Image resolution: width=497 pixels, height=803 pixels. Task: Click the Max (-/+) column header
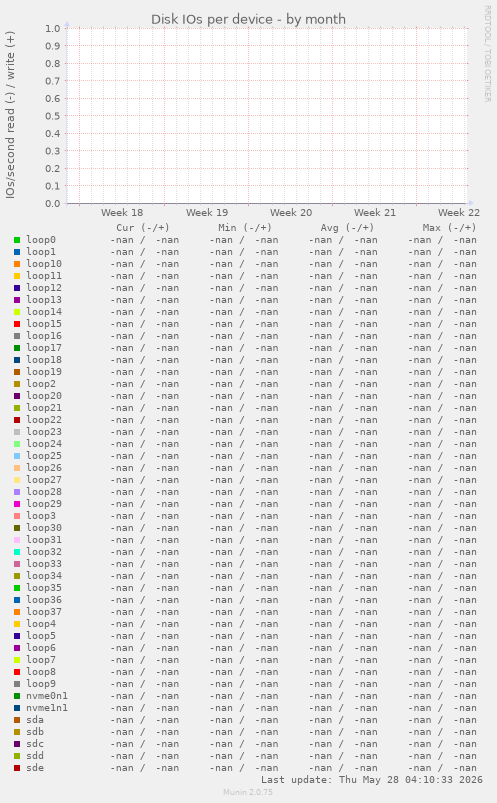(x=449, y=228)
